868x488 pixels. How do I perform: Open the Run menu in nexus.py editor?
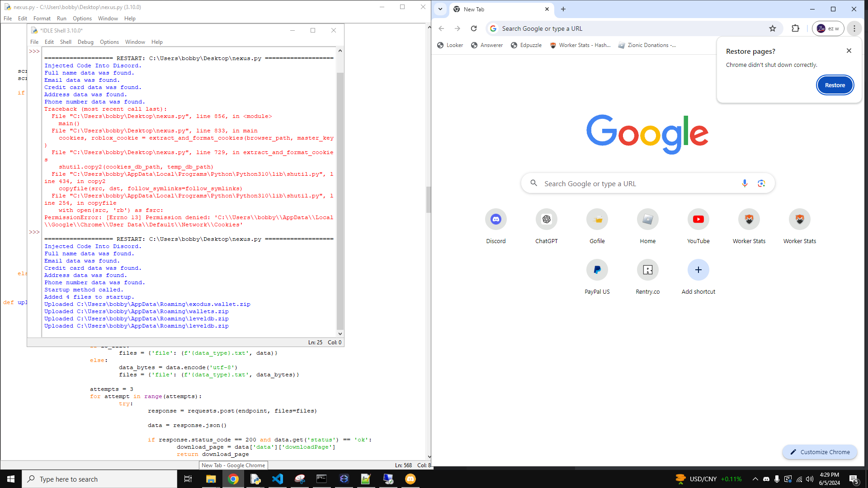pos(61,19)
